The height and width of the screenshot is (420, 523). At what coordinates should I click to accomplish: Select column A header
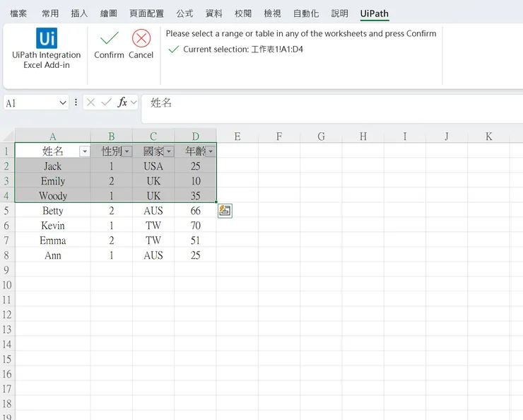[53, 136]
